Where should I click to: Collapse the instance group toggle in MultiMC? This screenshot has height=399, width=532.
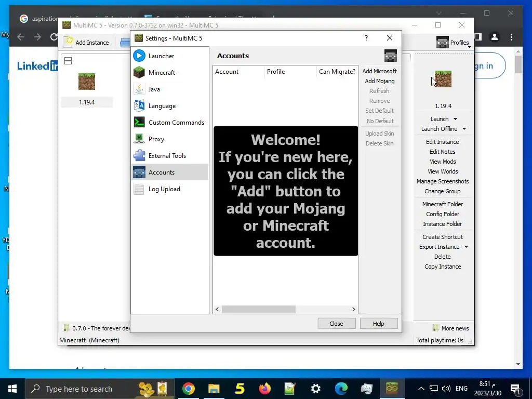pos(68,61)
